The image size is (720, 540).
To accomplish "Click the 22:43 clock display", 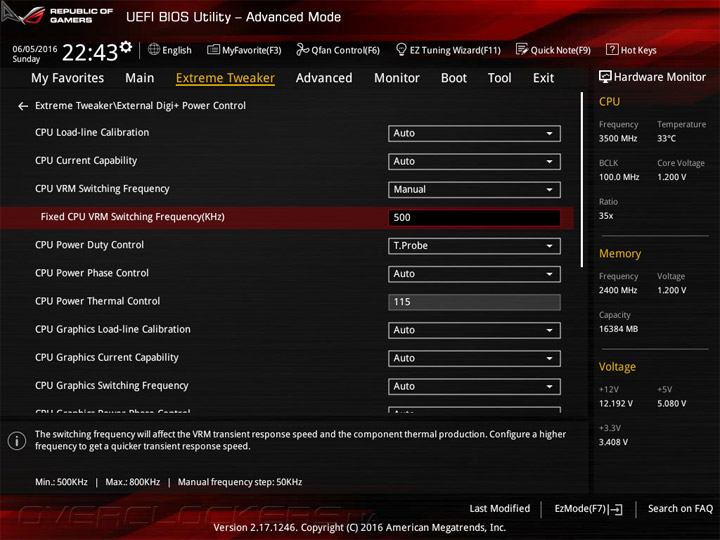I will (x=90, y=52).
